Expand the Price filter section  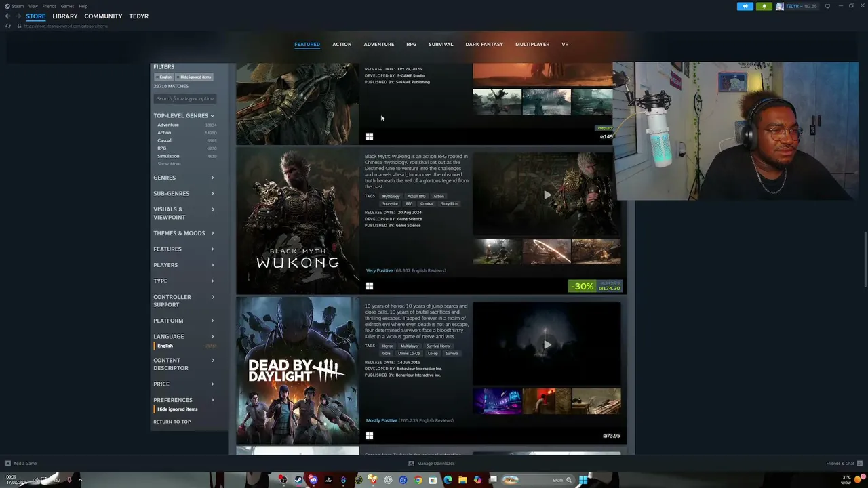click(184, 384)
